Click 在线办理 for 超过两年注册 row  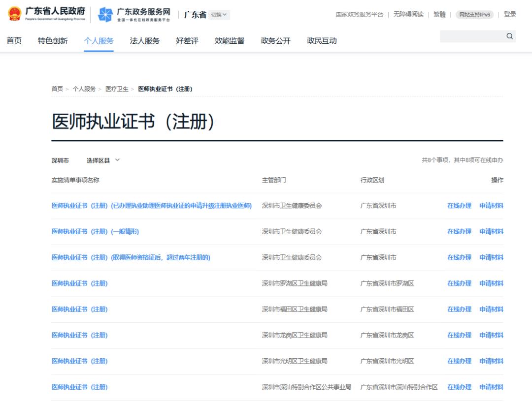pos(460,258)
